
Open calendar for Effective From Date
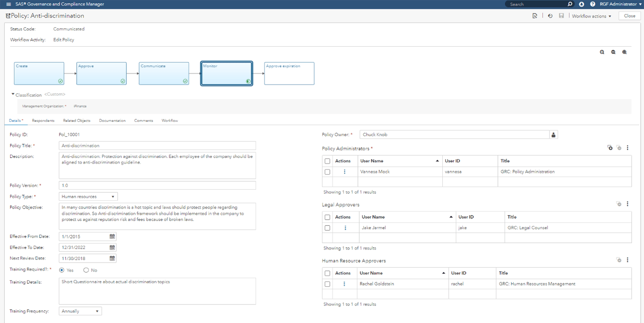coord(112,236)
